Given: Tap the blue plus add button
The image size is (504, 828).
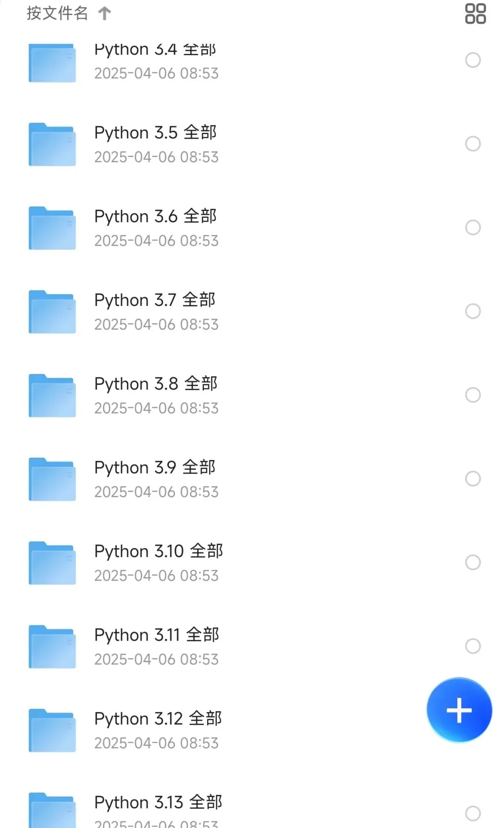Looking at the screenshot, I should tap(459, 710).
